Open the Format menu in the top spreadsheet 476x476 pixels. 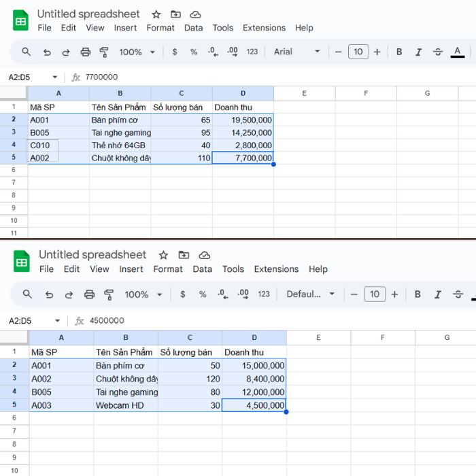(160, 28)
